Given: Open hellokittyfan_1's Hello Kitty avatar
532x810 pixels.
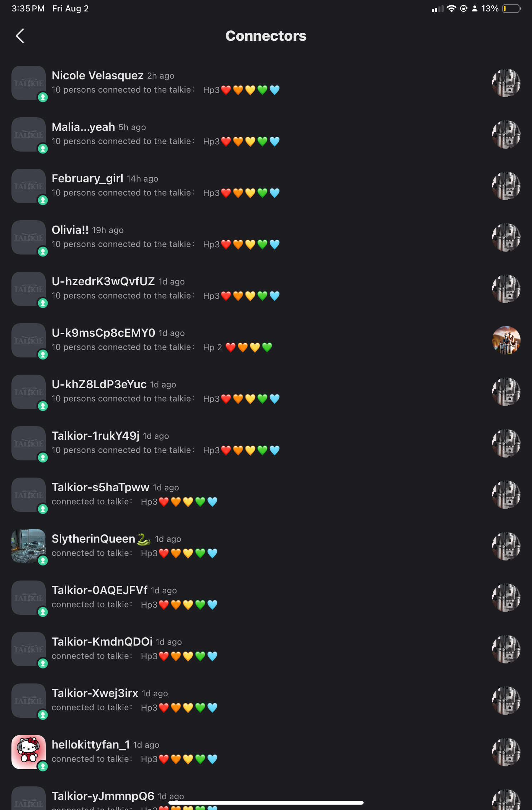Looking at the screenshot, I should pos(29,752).
